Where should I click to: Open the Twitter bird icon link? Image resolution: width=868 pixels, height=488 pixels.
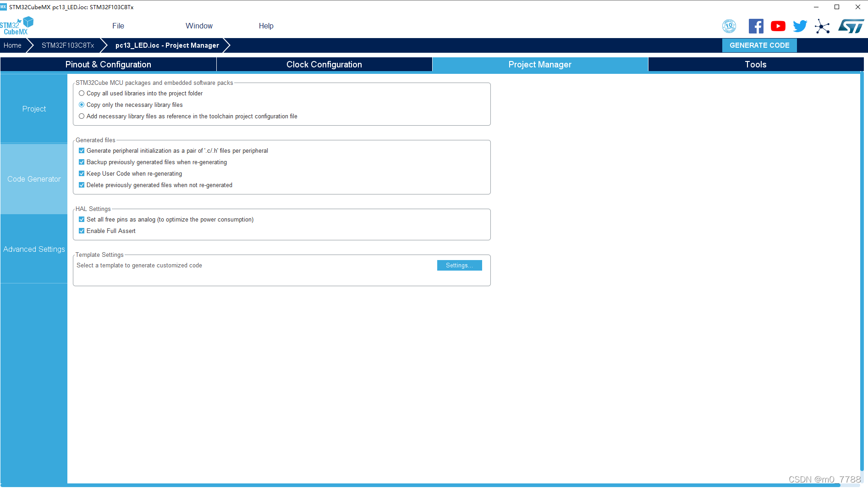(x=800, y=26)
